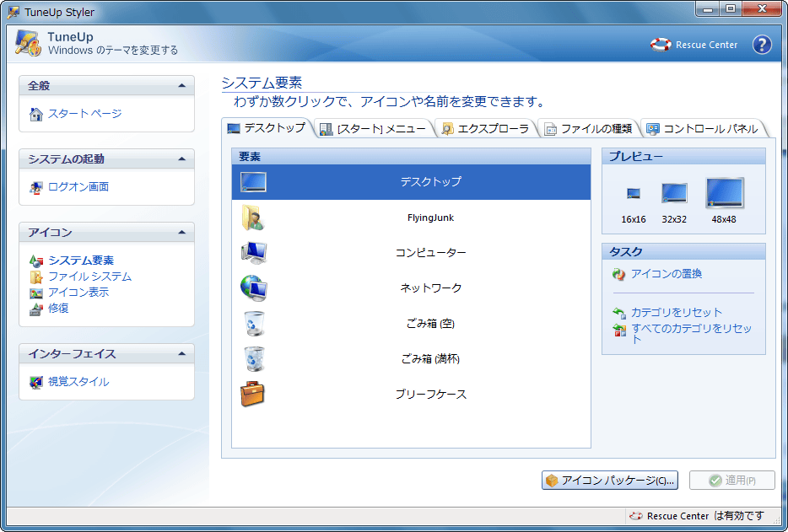Click the 視覚スタイル sidebar icon
The image size is (788, 532).
[35, 382]
